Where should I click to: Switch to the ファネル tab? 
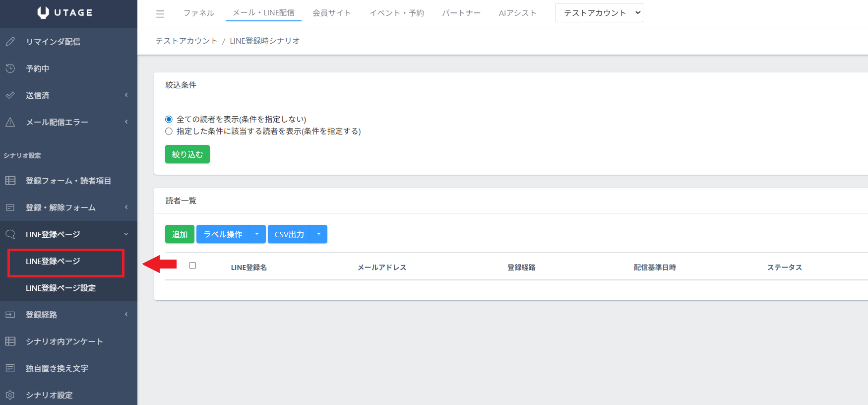coord(199,13)
